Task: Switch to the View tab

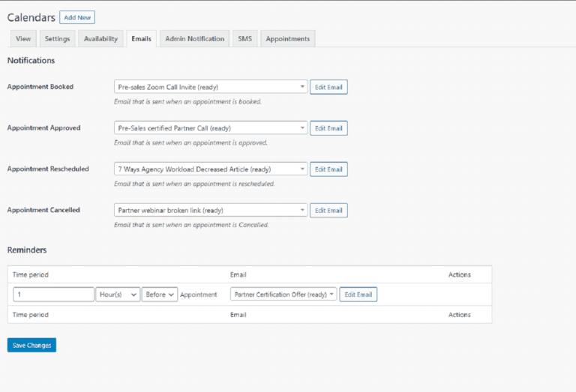Action: point(23,39)
